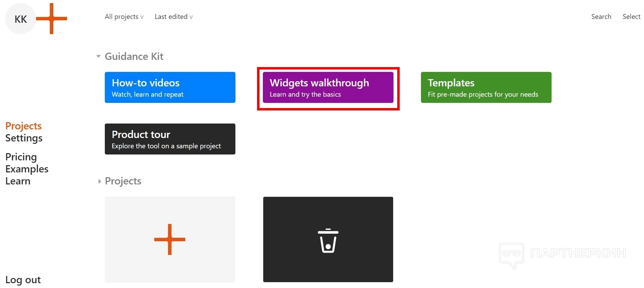
Task: Open the trash bin tile
Action: click(328, 239)
